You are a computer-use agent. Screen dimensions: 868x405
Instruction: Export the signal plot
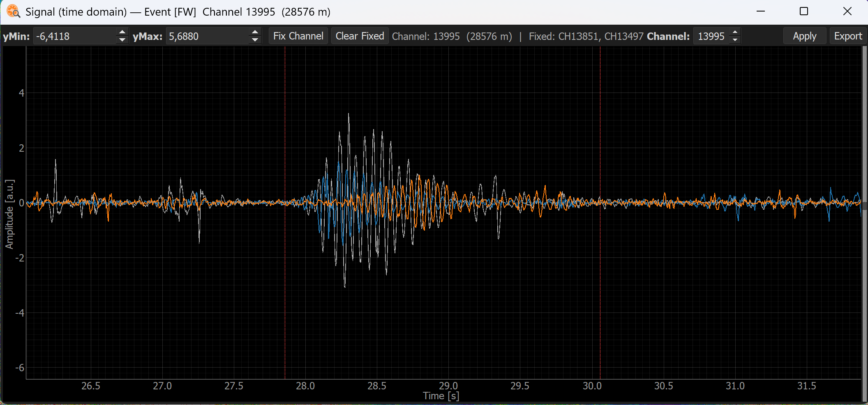tap(848, 36)
